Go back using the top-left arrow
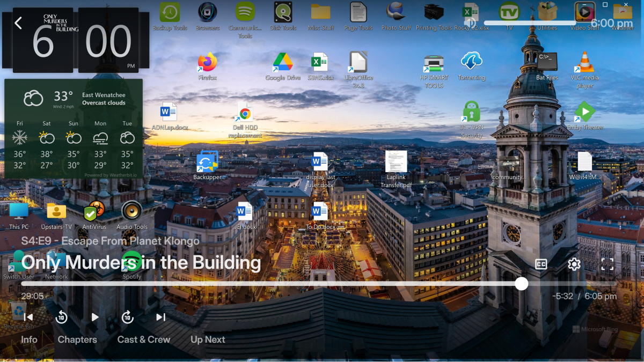 click(x=18, y=23)
